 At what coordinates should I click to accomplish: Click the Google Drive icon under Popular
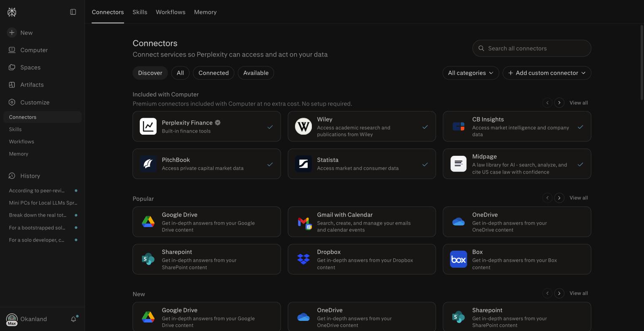[x=148, y=222]
